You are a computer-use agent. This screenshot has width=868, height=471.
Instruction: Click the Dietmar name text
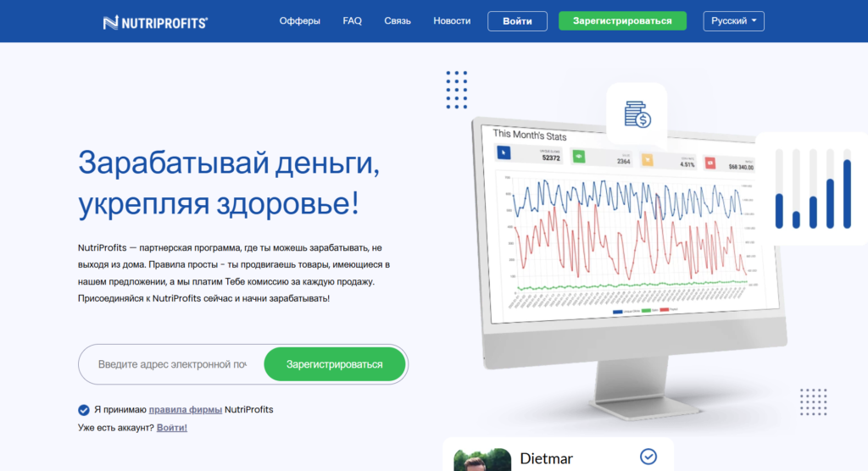[x=547, y=458]
